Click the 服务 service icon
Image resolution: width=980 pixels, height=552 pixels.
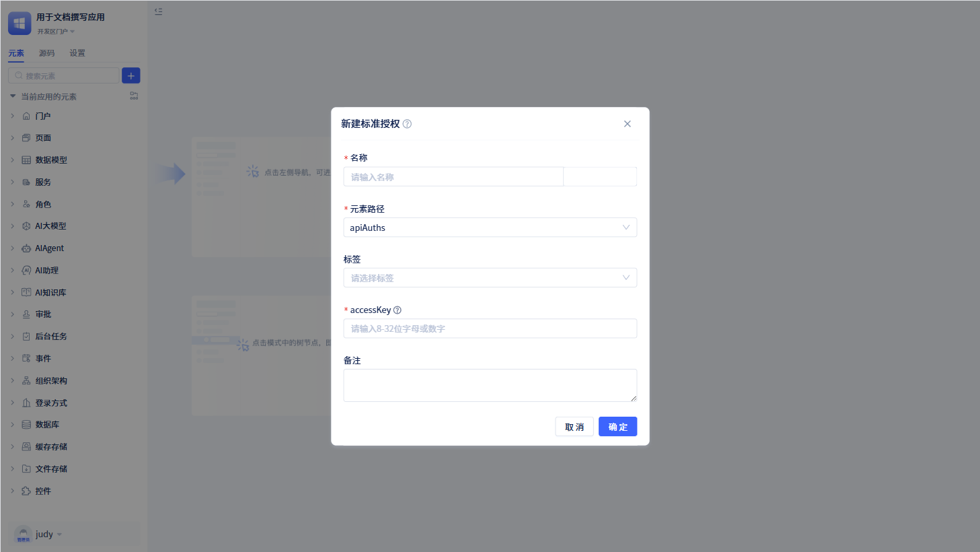coord(26,182)
